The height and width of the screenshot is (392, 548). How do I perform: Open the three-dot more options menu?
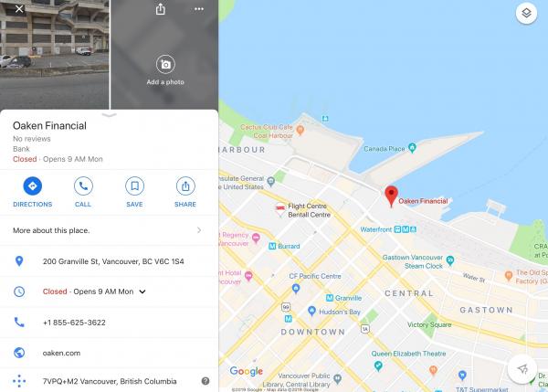coord(199,9)
